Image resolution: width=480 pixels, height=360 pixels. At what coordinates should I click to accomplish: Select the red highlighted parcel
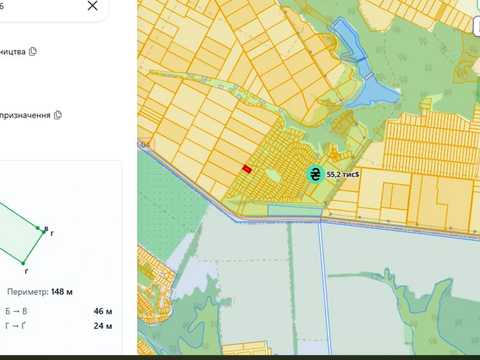coord(247,169)
